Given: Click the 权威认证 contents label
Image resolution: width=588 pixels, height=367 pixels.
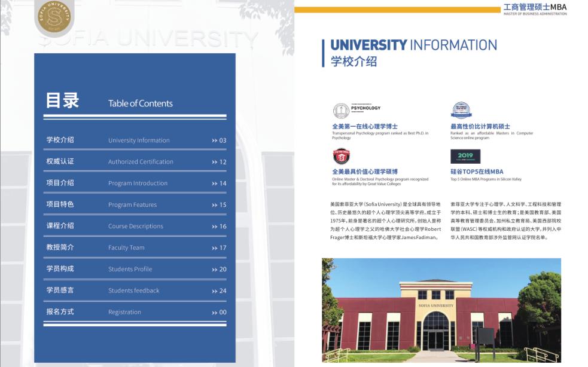Looking at the screenshot, I should (x=60, y=161).
